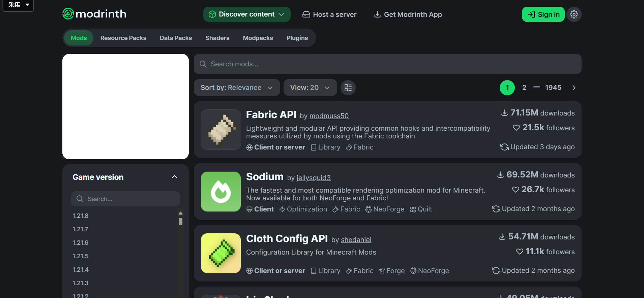This screenshot has height=298, width=644.
Task: Open Get Modrinth App link
Action: (408, 14)
